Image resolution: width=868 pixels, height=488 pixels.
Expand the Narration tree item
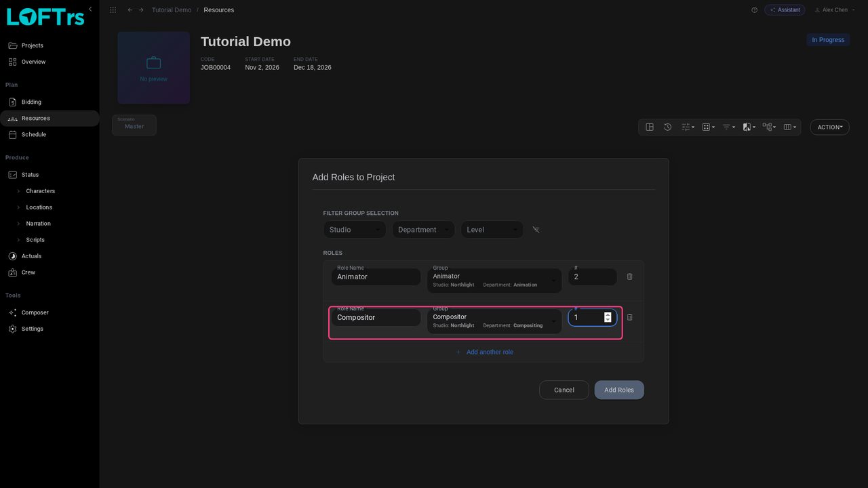18,224
